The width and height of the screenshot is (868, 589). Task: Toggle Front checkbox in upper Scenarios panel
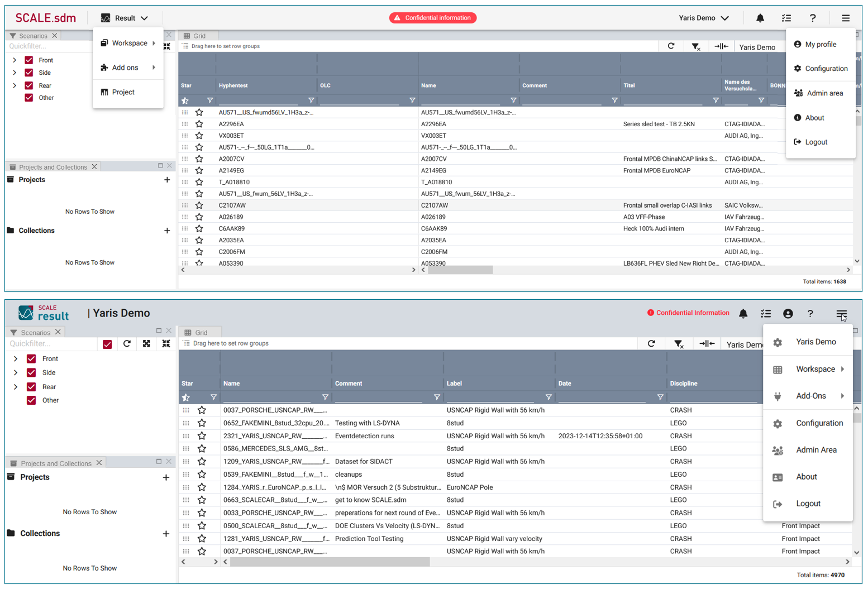(x=29, y=60)
